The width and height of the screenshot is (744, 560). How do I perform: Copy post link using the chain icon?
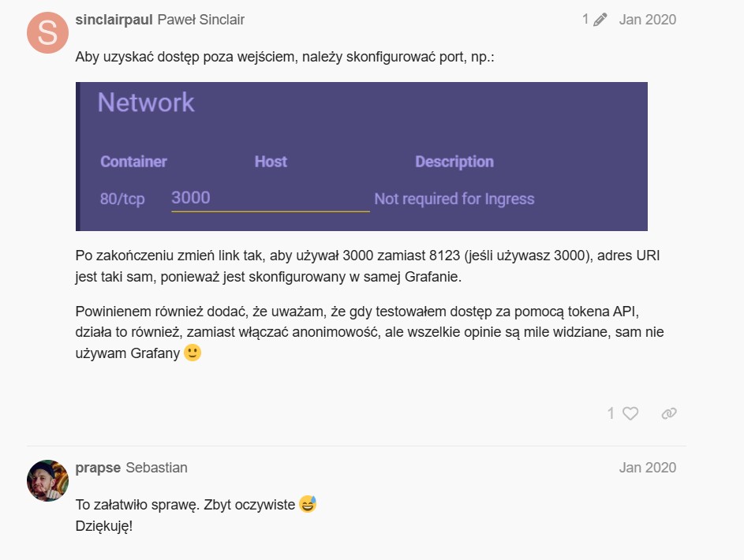tap(669, 413)
